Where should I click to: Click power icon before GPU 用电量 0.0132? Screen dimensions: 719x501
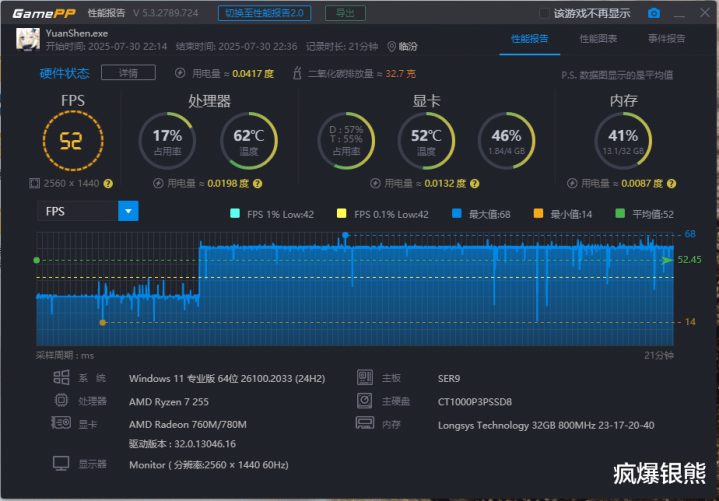pos(375,184)
